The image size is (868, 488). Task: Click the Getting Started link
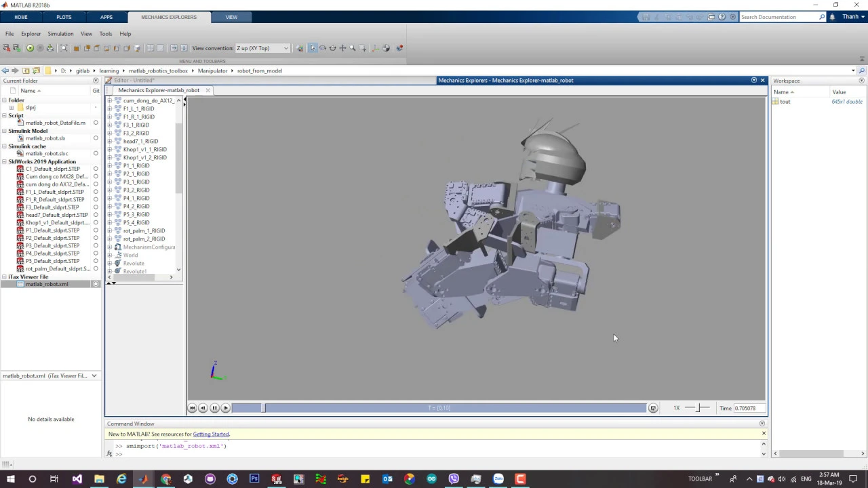pos(211,434)
